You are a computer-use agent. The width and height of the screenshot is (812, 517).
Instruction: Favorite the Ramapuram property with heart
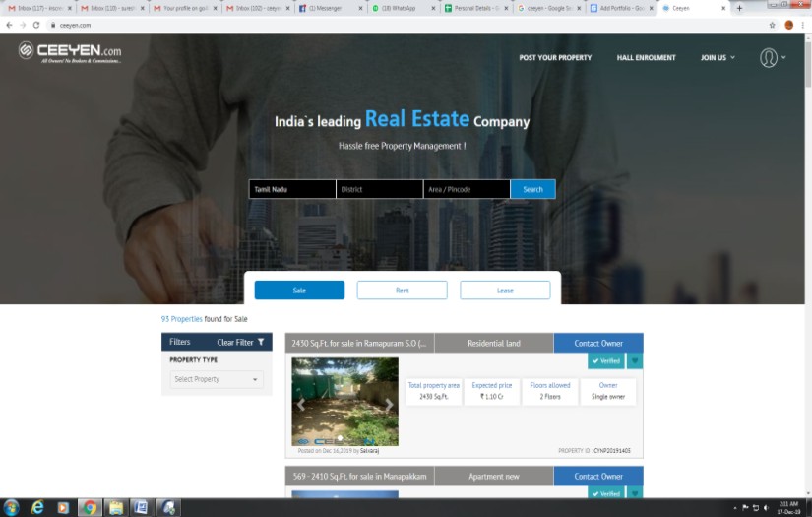(635, 361)
